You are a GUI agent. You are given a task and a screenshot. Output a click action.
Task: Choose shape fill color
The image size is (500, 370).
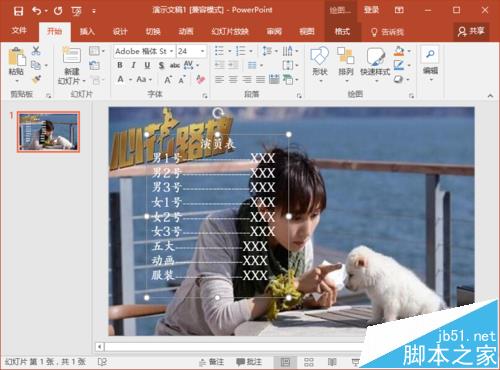pos(399,51)
